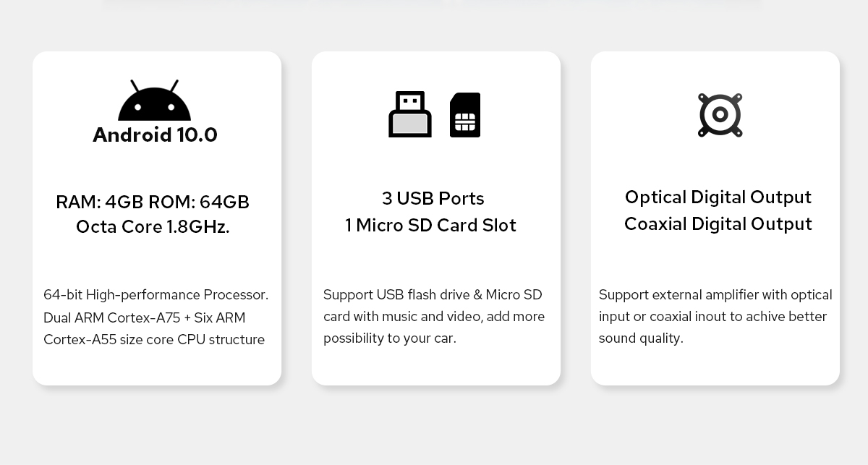868x465 pixels.
Task: Click the Support USB flash drive description
Action: click(433, 294)
